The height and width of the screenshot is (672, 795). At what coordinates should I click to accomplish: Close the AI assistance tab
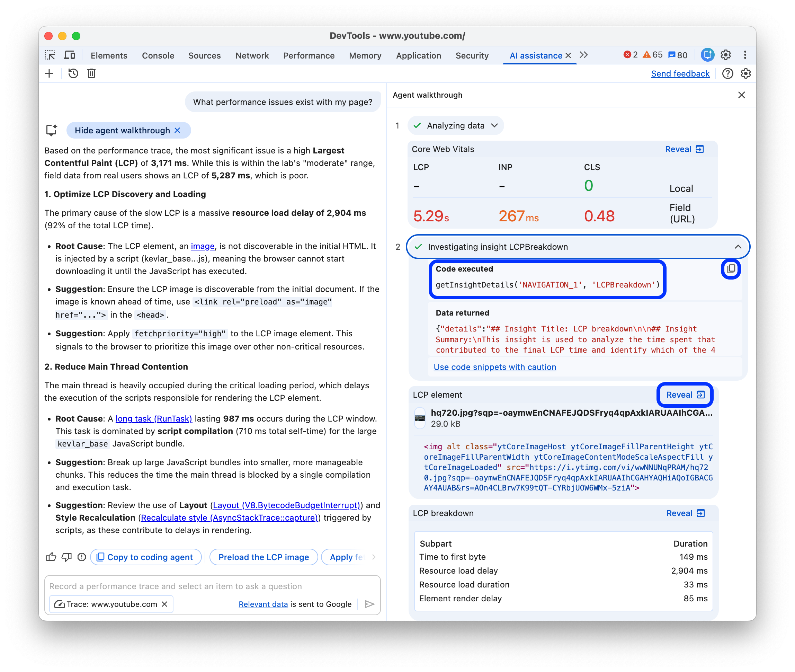(x=569, y=56)
